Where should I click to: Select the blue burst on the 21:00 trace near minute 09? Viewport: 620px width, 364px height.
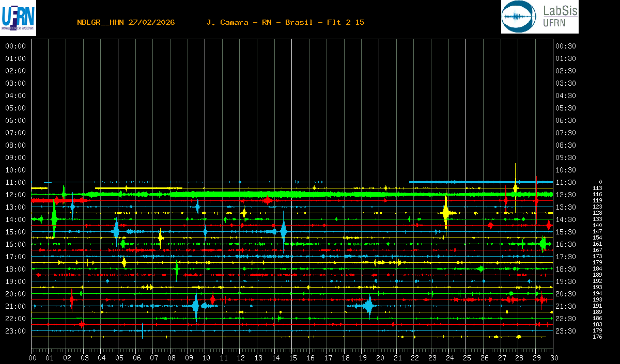(x=195, y=306)
